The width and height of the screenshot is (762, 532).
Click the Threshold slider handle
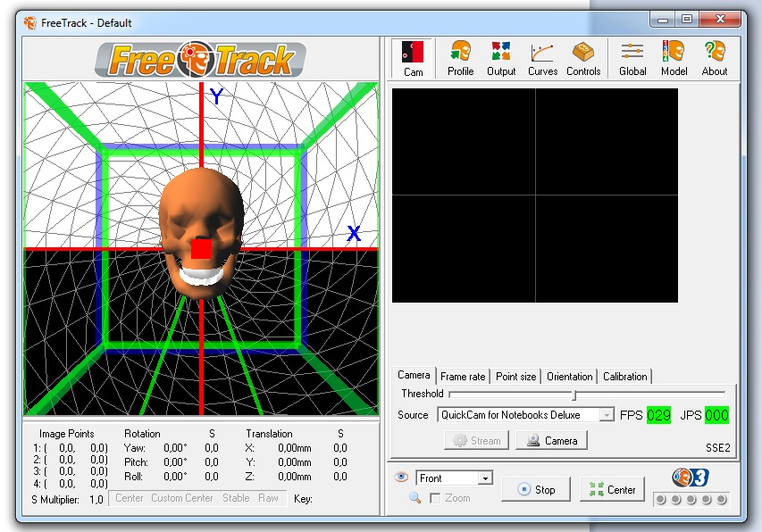pos(574,395)
